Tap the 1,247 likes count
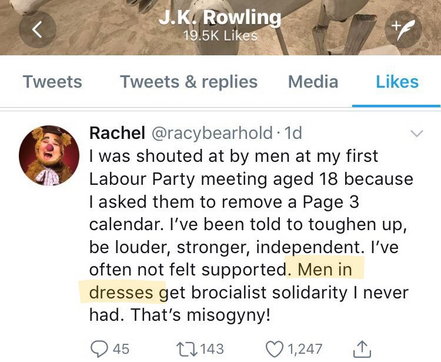The height and width of the screenshot is (362, 441). pos(304,349)
